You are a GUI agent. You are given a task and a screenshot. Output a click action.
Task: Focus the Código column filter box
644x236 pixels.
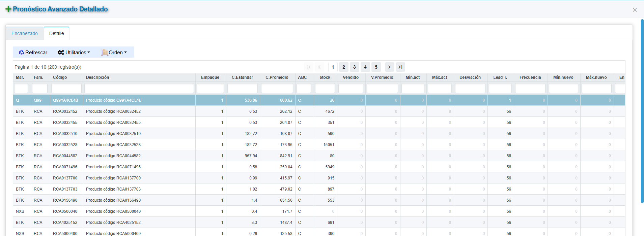[66, 88]
